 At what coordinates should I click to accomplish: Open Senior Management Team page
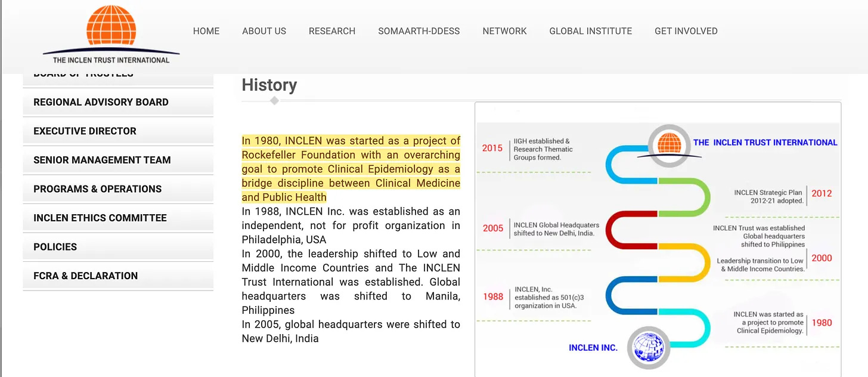[x=118, y=160]
